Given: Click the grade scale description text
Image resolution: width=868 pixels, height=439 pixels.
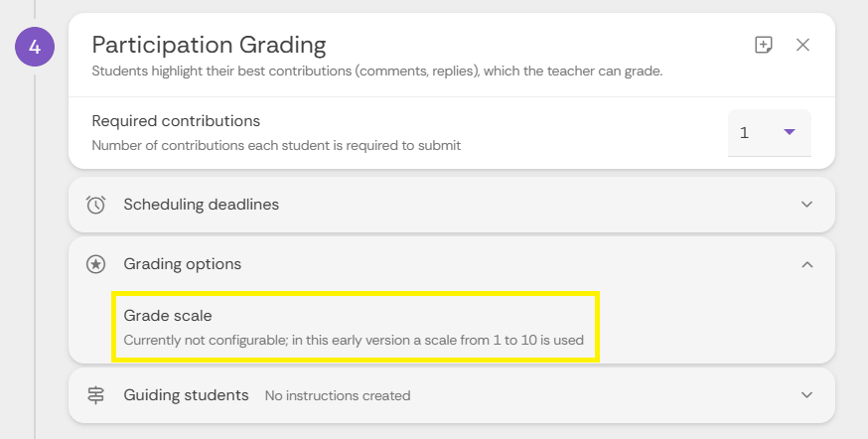Looking at the screenshot, I should tap(354, 340).
